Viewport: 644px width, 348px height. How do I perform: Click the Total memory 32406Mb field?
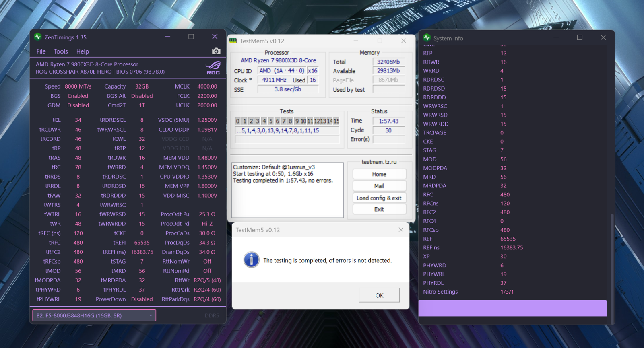(x=388, y=62)
